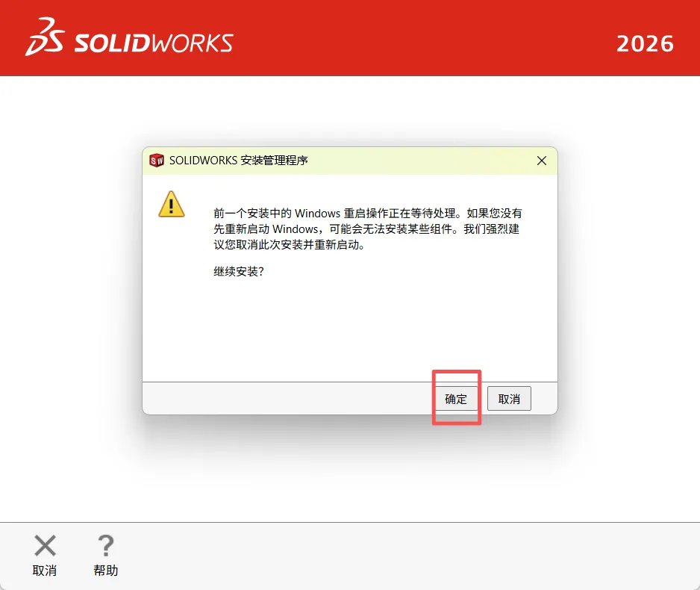The width and height of the screenshot is (700, 590).
Task: Click the dialog's 取消 button
Action: (509, 398)
